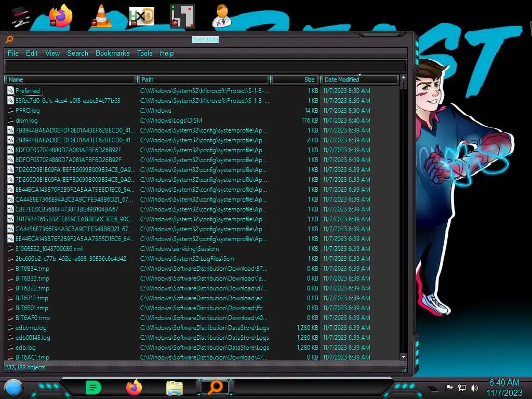
Task: Select the file named Preferred
Action: tap(28, 90)
